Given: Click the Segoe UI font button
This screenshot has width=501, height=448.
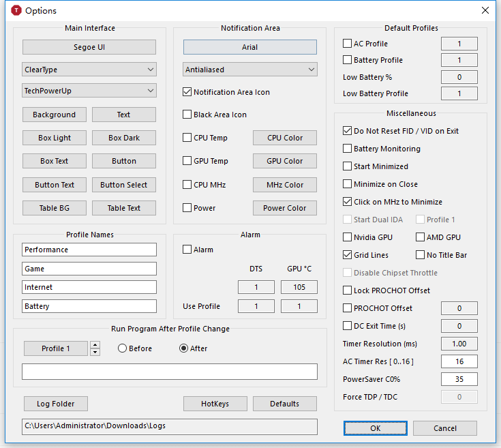Looking at the screenshot, I should [89, 47].
